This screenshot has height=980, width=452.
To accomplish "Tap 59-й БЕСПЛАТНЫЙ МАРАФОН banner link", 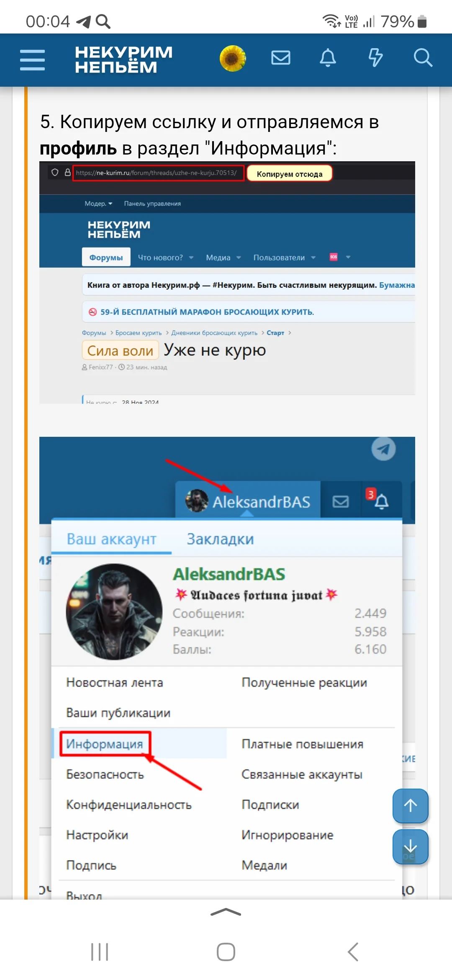I will (207, 312).
